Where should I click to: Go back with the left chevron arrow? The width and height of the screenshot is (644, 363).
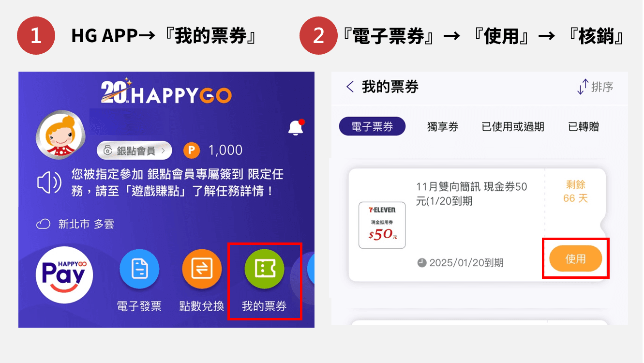[350, 87]
